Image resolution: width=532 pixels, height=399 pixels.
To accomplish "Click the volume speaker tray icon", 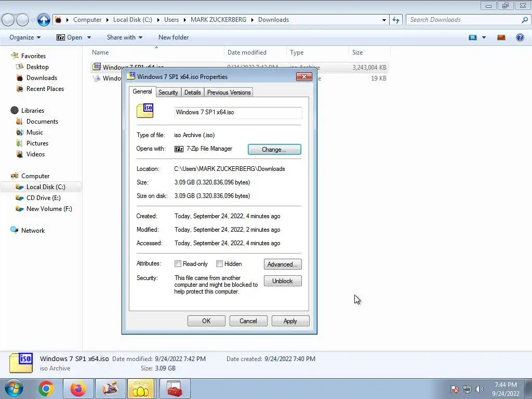I will coord(479,389).
